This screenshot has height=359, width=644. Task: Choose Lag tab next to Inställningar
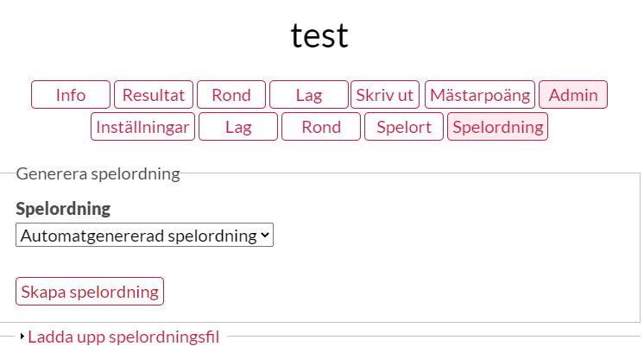[x=238, y=127]
